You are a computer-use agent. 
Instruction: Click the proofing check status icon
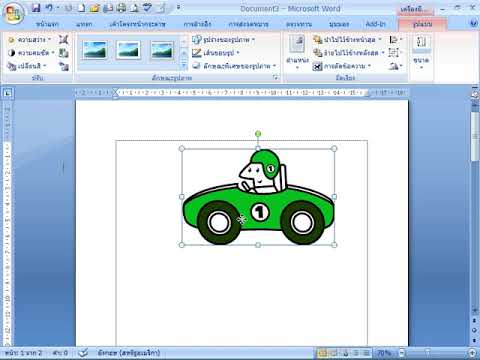click(83, 353)
